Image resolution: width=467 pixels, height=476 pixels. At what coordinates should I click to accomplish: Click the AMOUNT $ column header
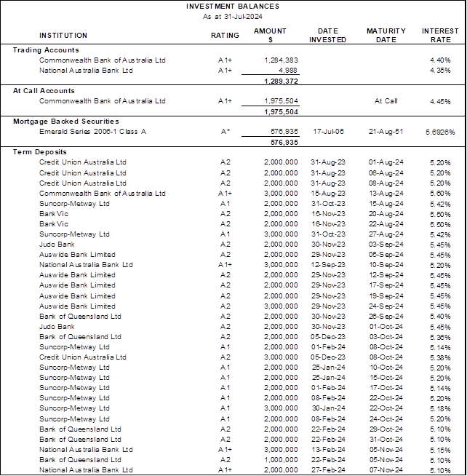[270, 35]
